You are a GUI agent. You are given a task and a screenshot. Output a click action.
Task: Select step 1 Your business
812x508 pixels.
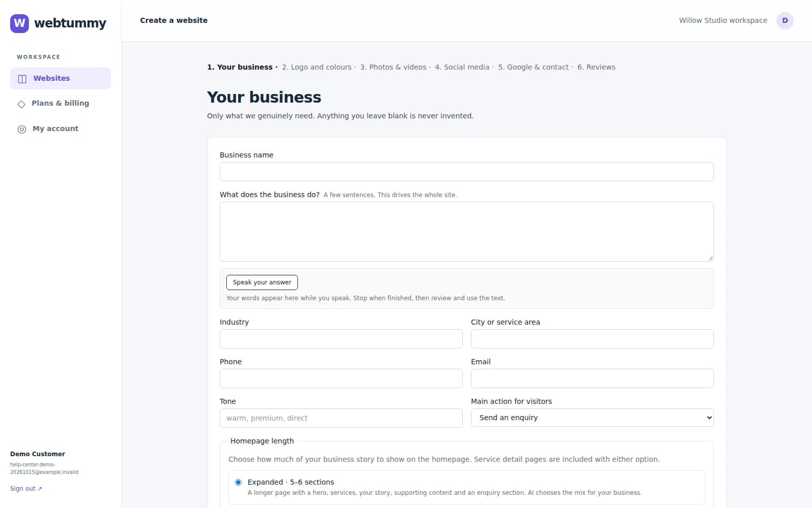[x=240, y=67]
